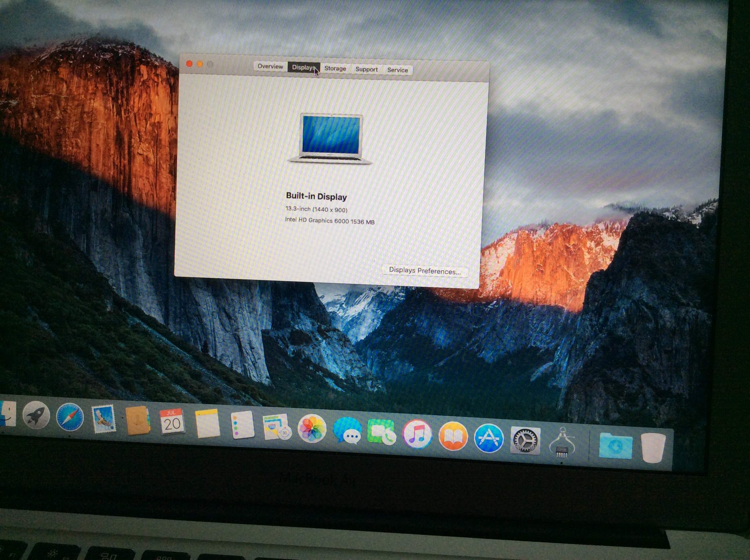Open the Service tab
Screen dimensions: 750x560
397,70
